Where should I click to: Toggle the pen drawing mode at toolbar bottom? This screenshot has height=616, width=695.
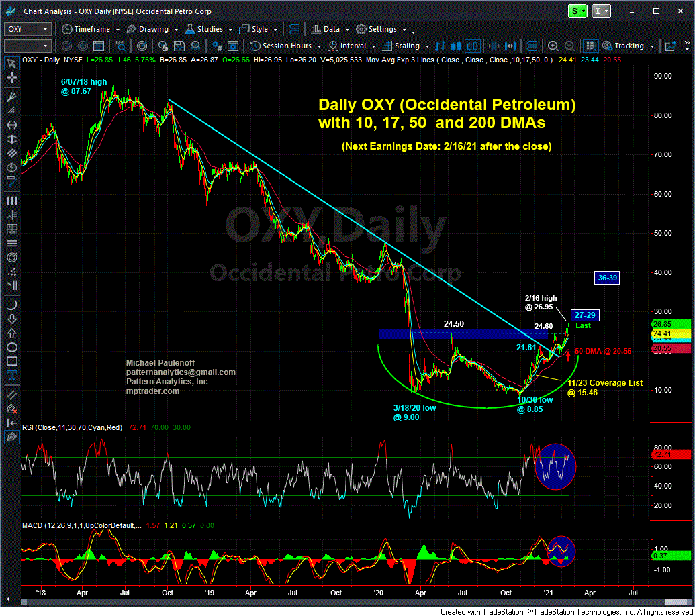coord(11,438)
